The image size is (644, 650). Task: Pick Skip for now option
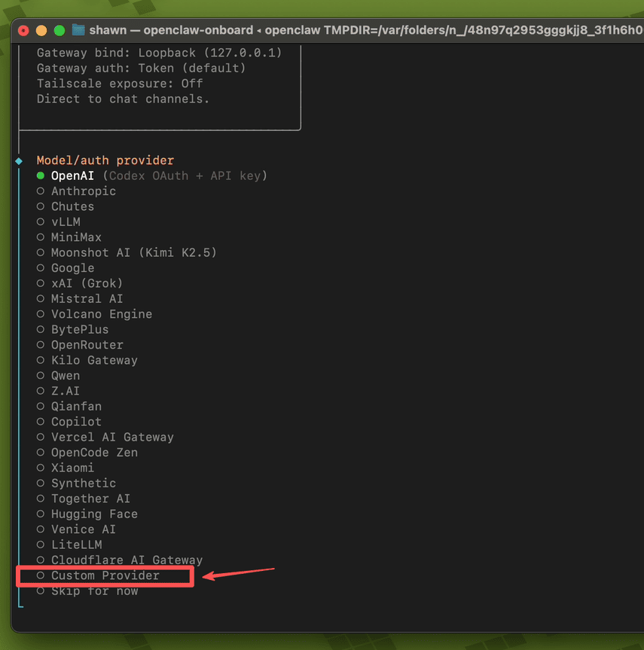click(94, 591)
